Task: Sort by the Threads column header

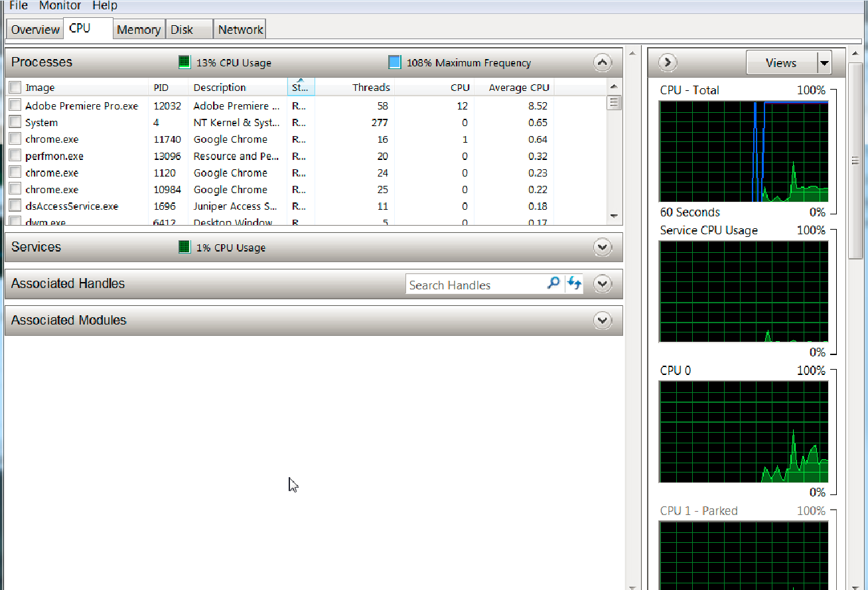Action: click(x=354, y=87)
